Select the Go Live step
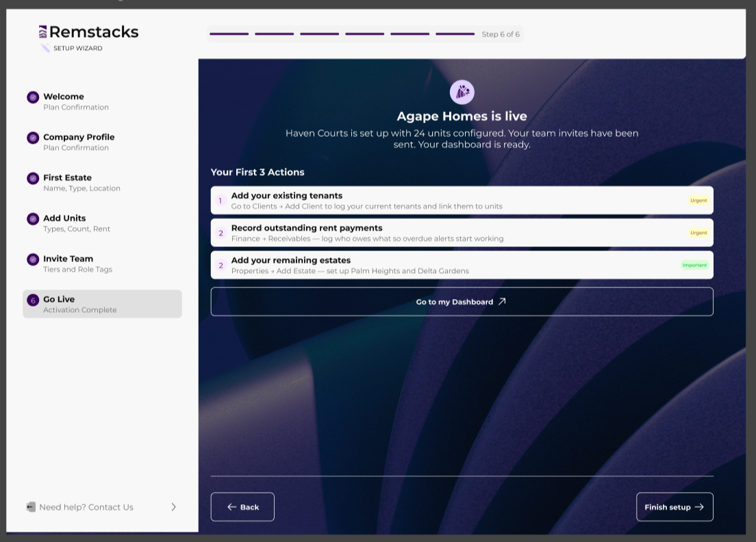 102,304
